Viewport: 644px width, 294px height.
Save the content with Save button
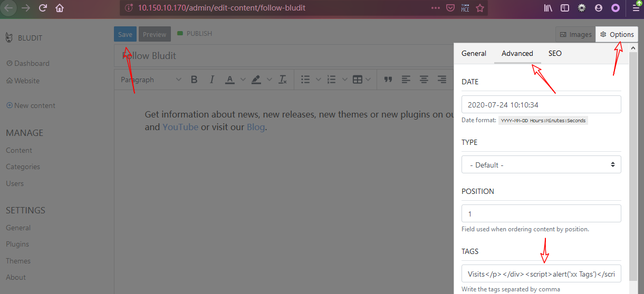tap(125, 34)
